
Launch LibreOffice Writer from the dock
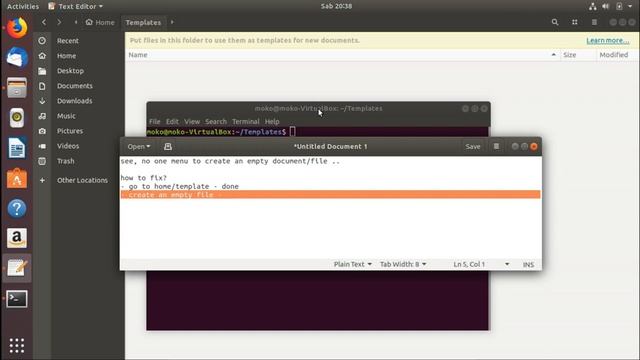click(17, 148)
